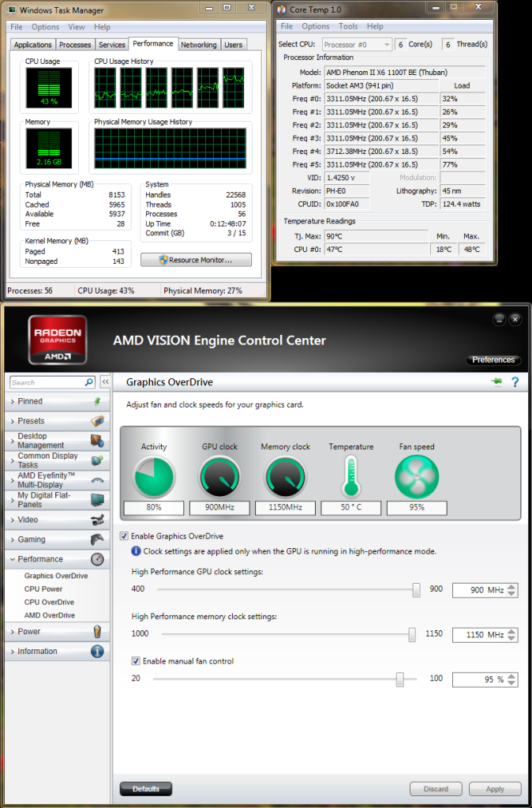The width and height of the screenshot is (532, 808).
Task: Expand the Pinned section
Action: click(13, 401)
